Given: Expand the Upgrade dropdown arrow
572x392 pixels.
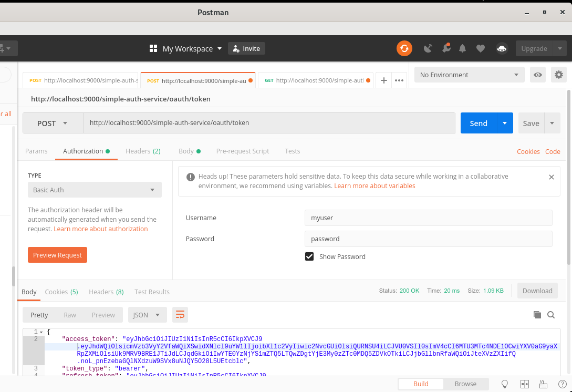Looking at the screenshot, I should 559,48.
